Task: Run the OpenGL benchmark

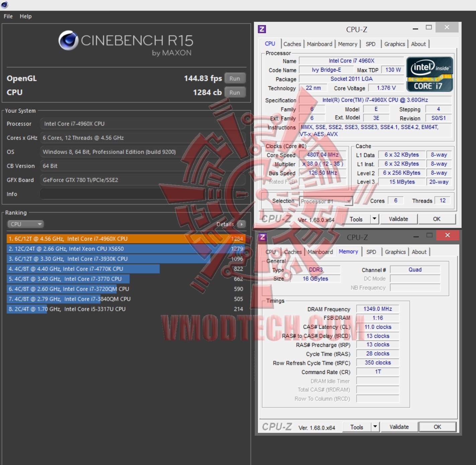Action: (235, 78)
